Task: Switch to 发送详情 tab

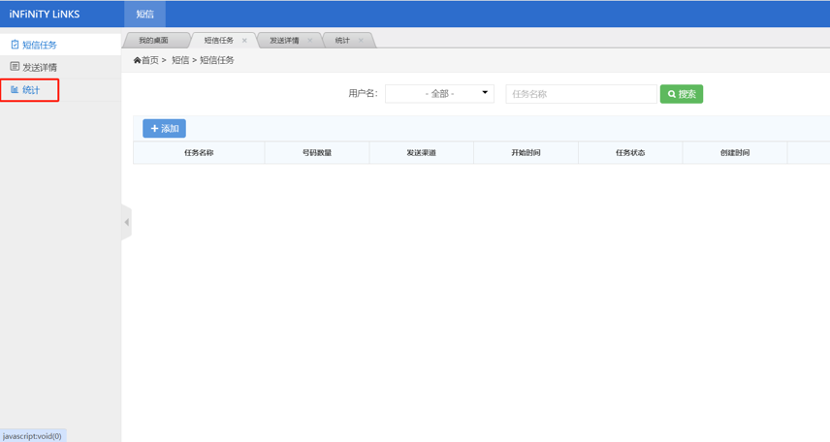Action: tap(284, 41)
